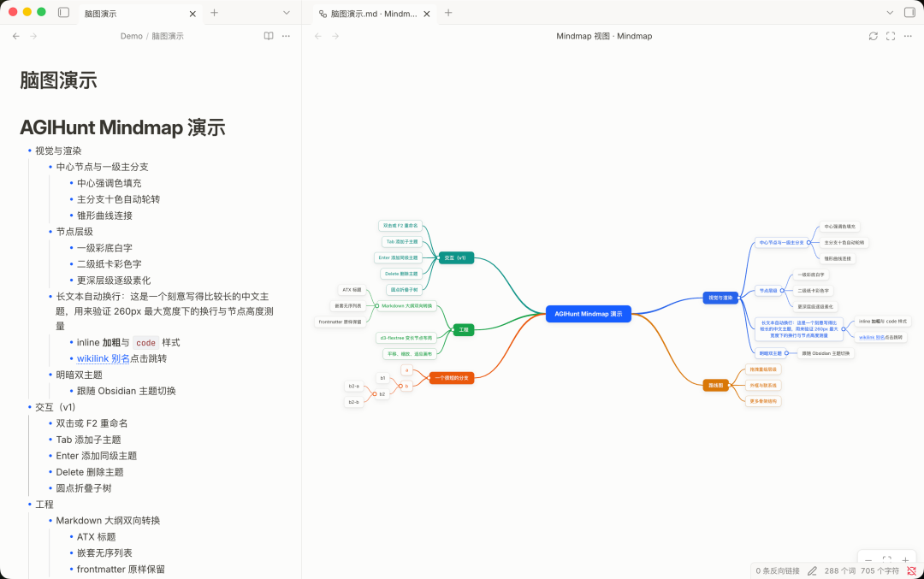Click the AGIHunt Mindmap 演示 heading in note
The width and height of the screenshot is (924, 579).
tap(122, 127)
